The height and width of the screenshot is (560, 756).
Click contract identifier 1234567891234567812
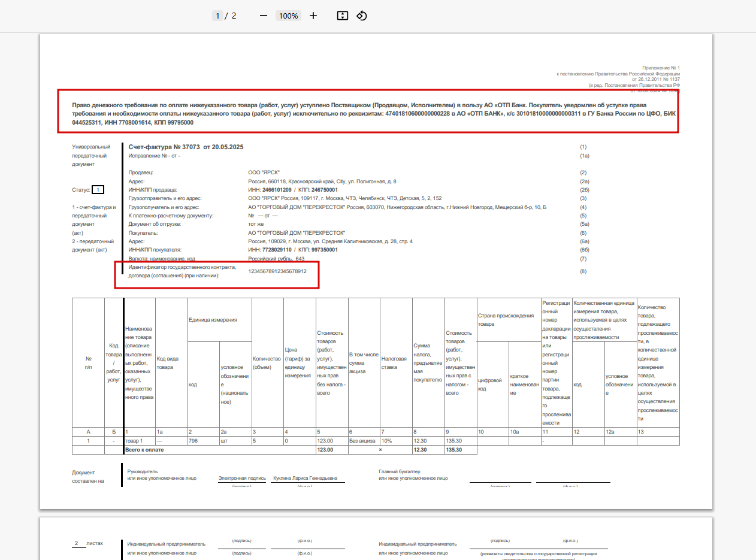point(277,271)
